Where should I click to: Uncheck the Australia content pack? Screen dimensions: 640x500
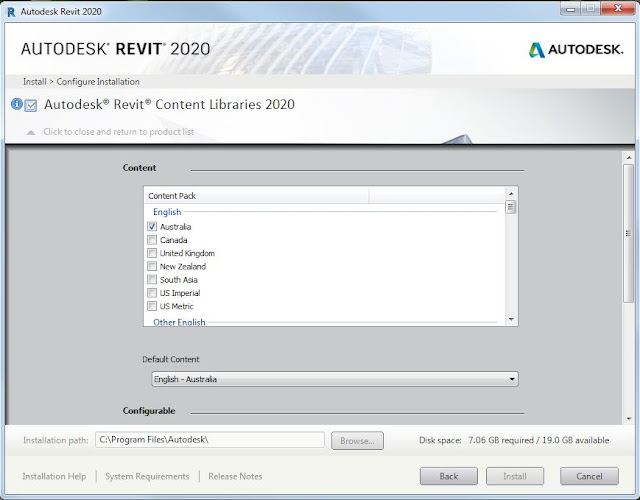click(152, 227)
